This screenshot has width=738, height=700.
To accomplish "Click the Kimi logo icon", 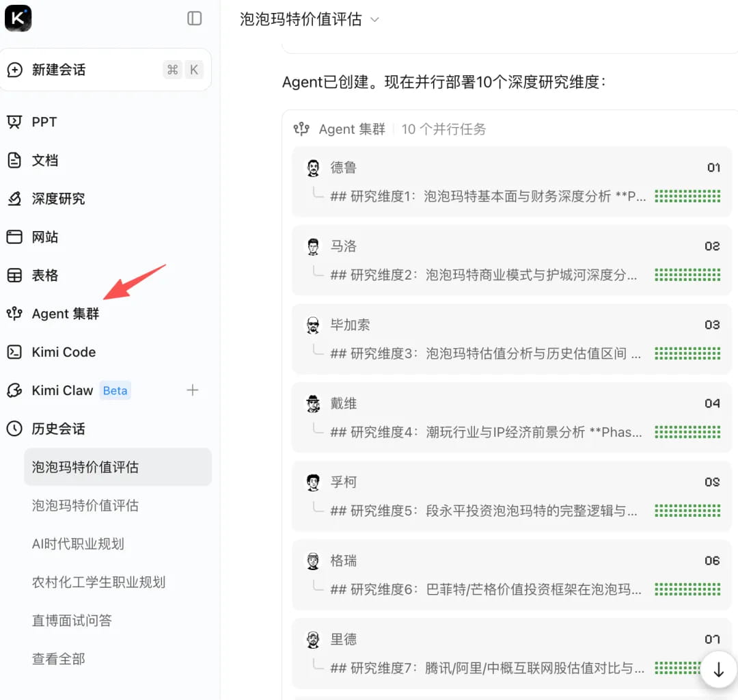I will [x=18, y=18].
